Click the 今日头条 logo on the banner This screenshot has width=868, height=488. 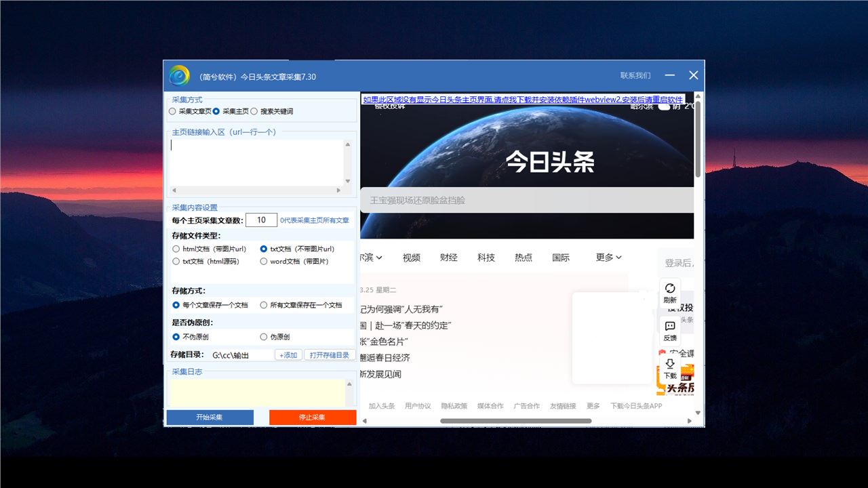pos(550,161)
